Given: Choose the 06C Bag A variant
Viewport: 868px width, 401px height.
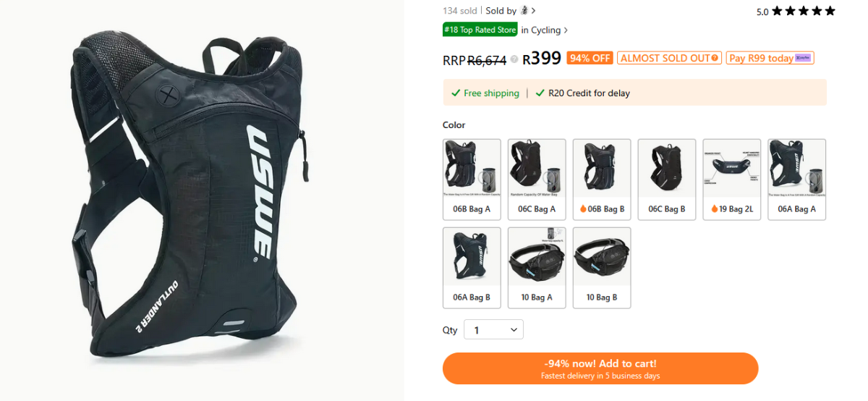Looking at the screenshot, I should 537,179.
